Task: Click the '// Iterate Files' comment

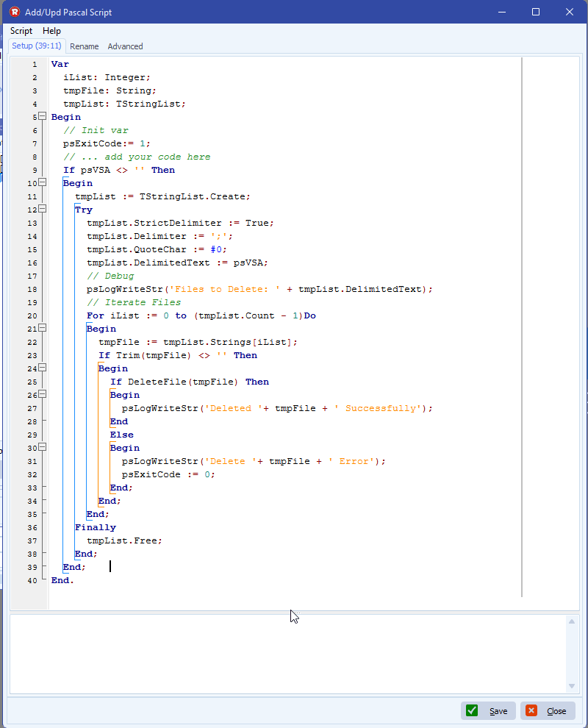Action: point(134,302)
